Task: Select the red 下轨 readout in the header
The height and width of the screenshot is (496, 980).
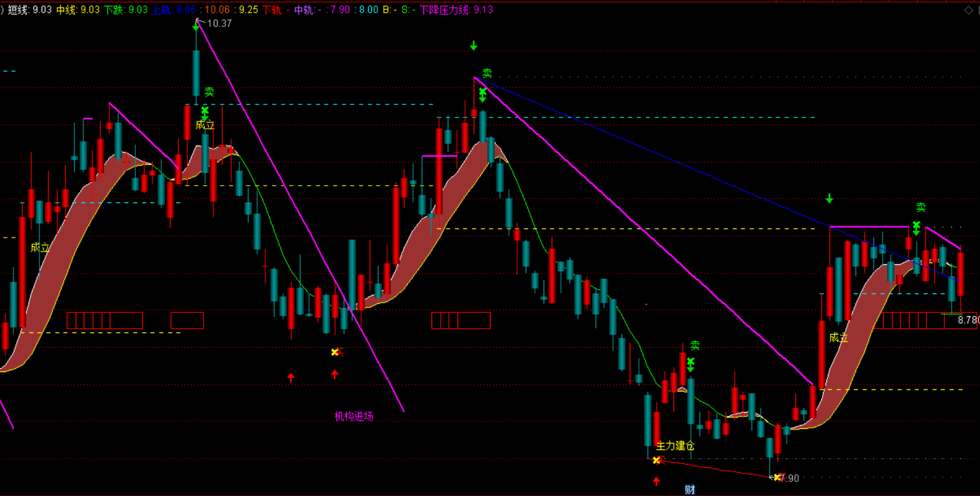Action: (276, 10)
